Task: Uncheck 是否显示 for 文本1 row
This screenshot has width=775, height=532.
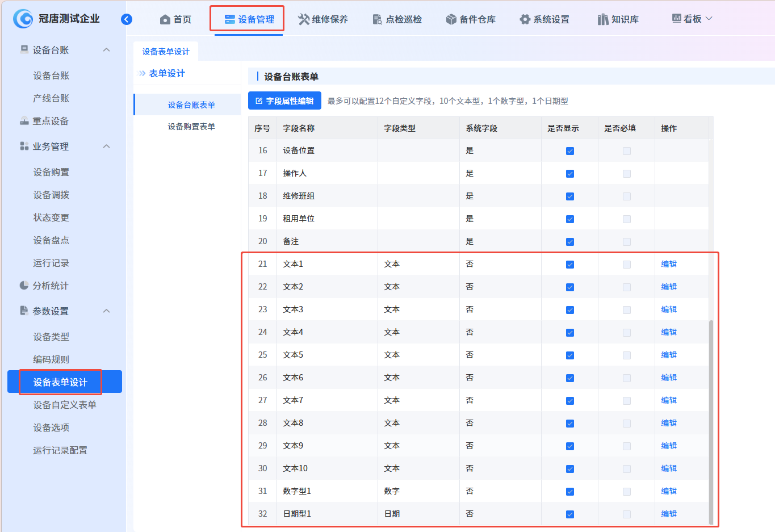Action: 570,265
